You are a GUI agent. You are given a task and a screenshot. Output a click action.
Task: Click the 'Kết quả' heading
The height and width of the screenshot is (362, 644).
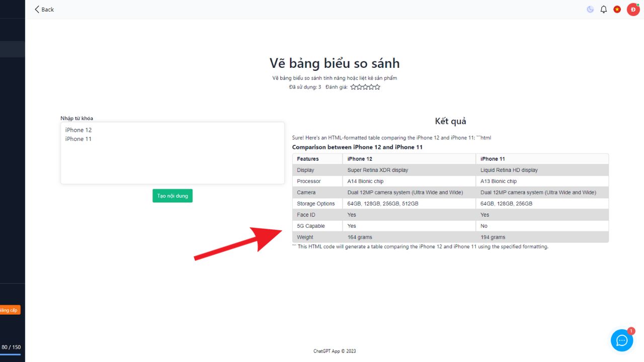tap(450, 121)
